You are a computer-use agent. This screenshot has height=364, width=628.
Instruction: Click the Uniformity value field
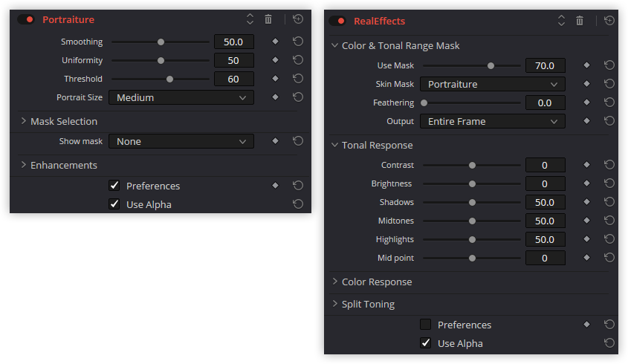pos(234,60)
